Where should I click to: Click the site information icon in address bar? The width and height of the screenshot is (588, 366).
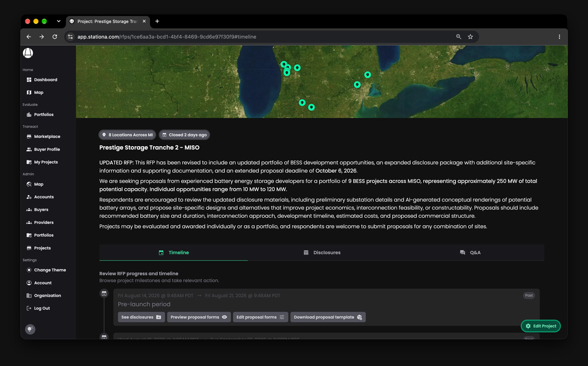click(71, 37)
